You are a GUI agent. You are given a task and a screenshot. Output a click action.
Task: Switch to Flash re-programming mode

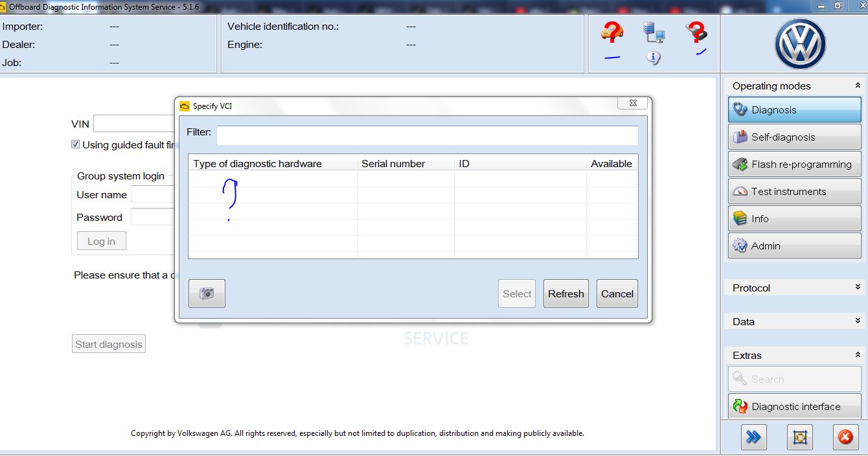(793, 164)
